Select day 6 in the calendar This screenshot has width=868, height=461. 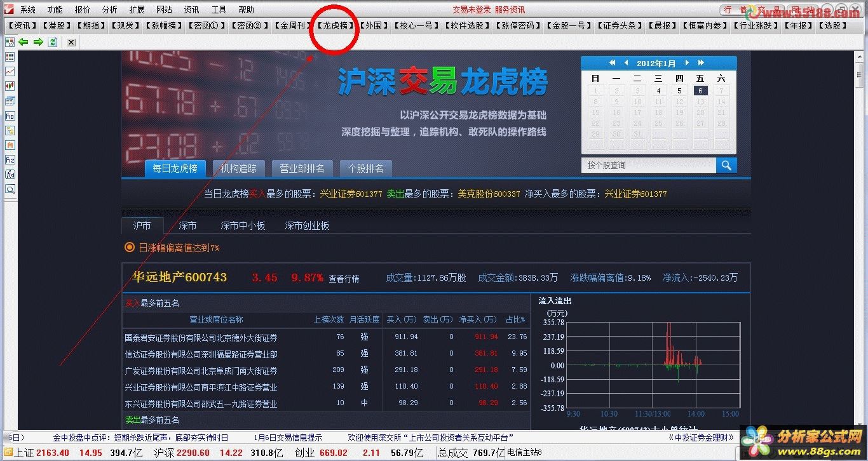coord(700,91)
